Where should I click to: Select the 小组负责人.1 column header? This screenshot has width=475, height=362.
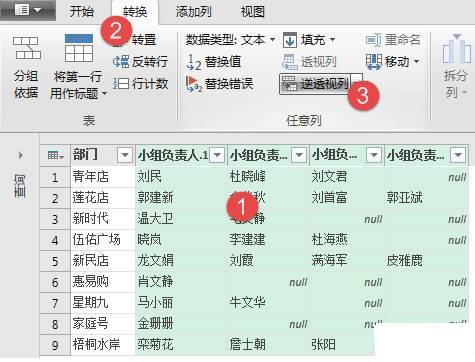pyautogui.click(x=181, y=155)
